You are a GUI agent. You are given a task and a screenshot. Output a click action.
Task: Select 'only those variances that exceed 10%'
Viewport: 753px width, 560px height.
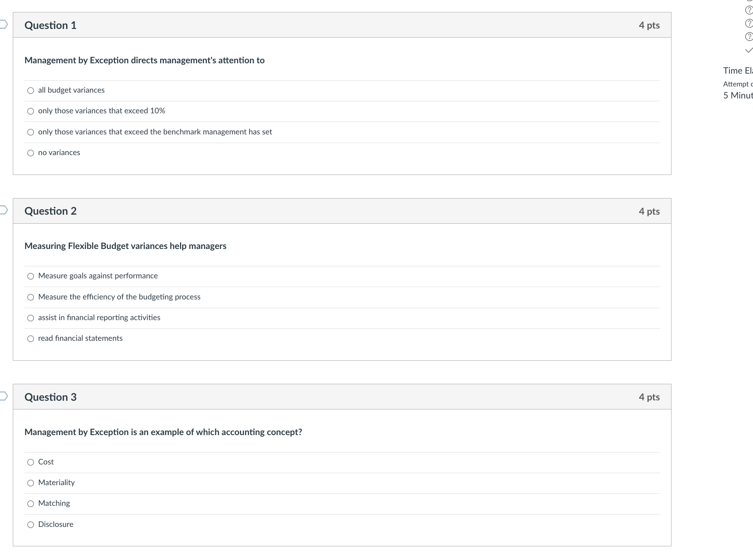tap(31, 111)
